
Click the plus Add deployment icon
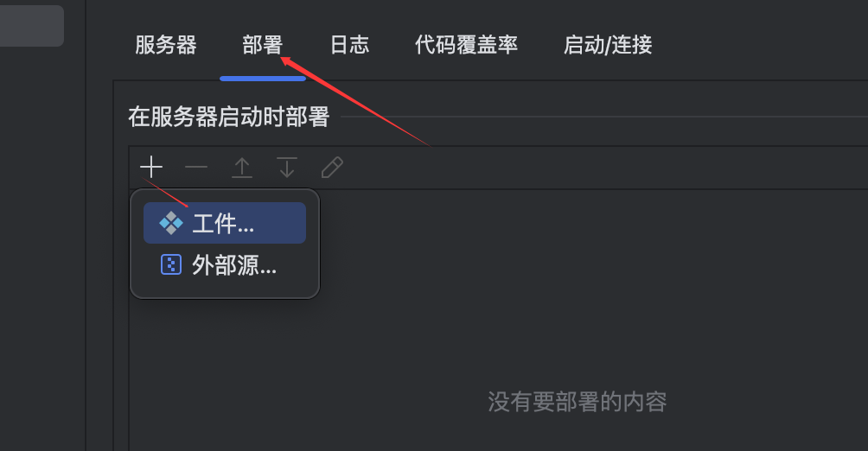pyautogui.click(x=151, y=167)
